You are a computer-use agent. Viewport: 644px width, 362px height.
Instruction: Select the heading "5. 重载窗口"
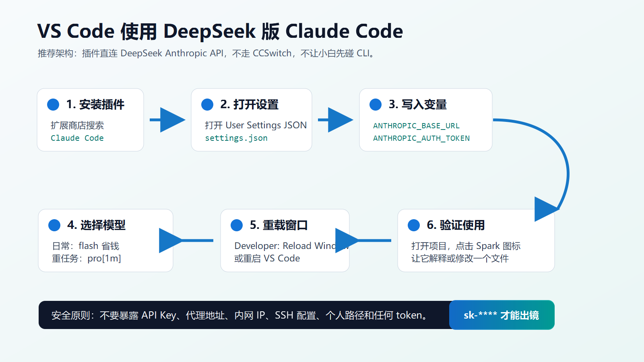point(279,225)
